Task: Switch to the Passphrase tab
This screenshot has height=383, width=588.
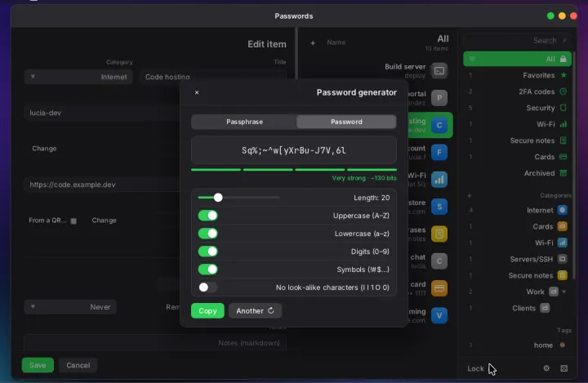Action: (x=244, y=122)
